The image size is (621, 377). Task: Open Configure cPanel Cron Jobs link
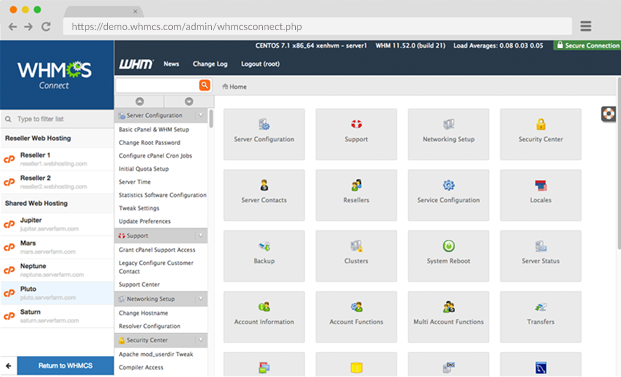[x=155, y=156]
